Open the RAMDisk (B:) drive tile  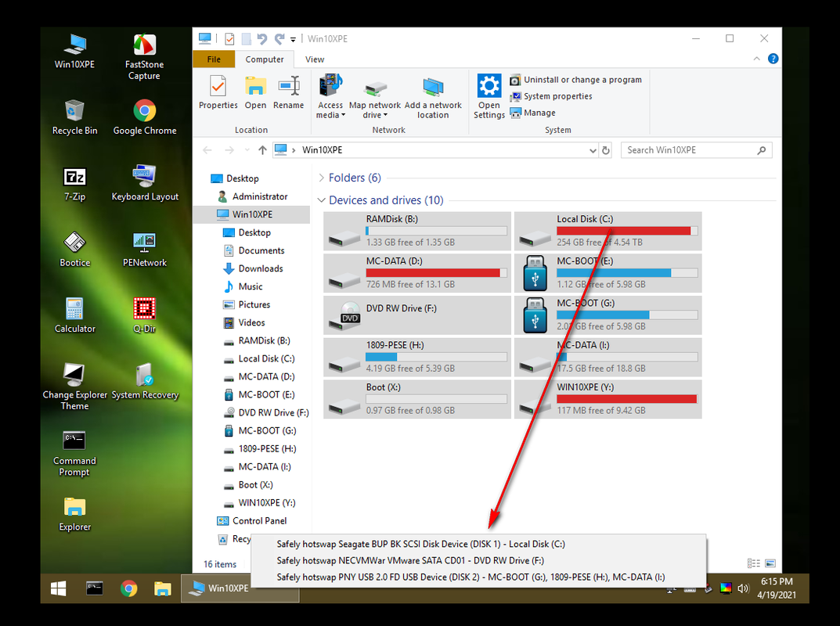(x=416, y=232)
